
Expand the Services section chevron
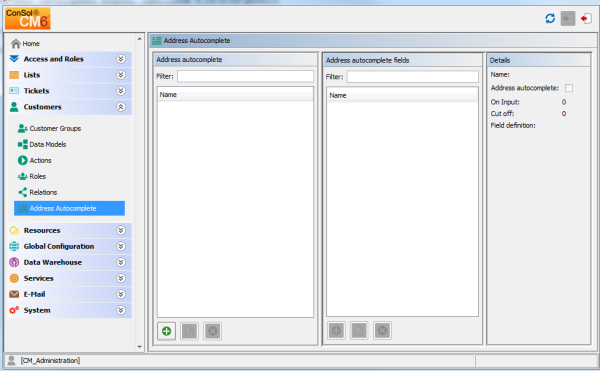(121, 278)
